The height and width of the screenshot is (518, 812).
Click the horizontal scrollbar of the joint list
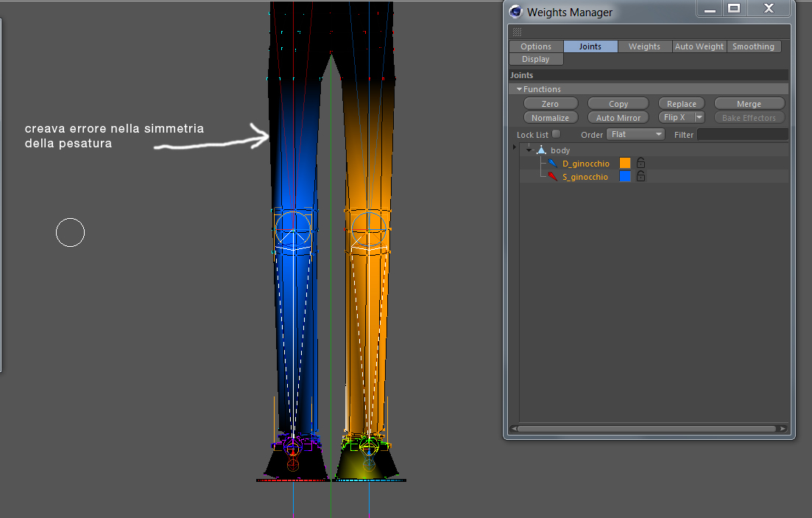[649, 429]
